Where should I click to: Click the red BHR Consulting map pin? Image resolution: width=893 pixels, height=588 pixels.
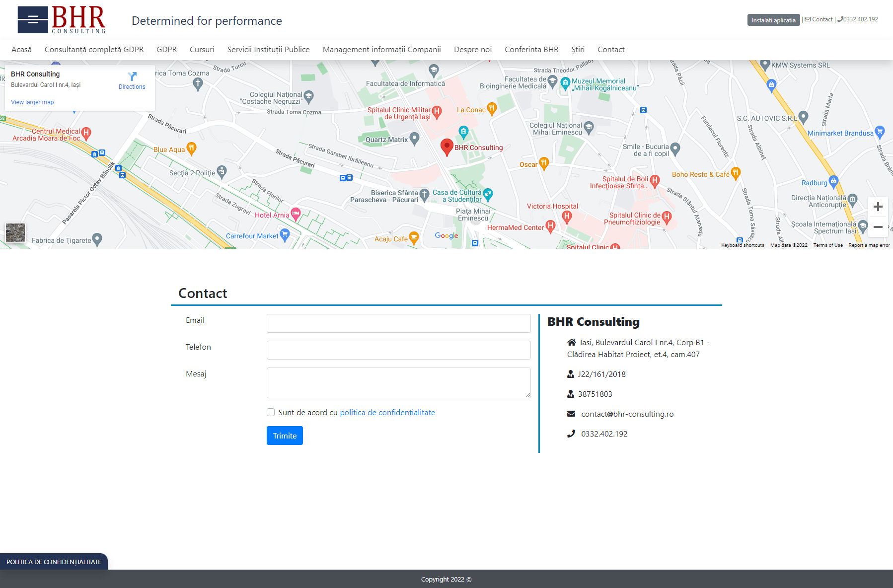tap(447, 147)
